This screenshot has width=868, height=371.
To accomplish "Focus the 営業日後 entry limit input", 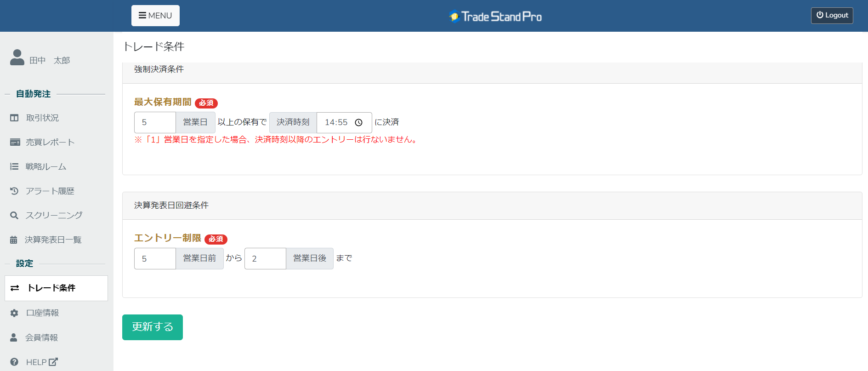I will (265, 258).
